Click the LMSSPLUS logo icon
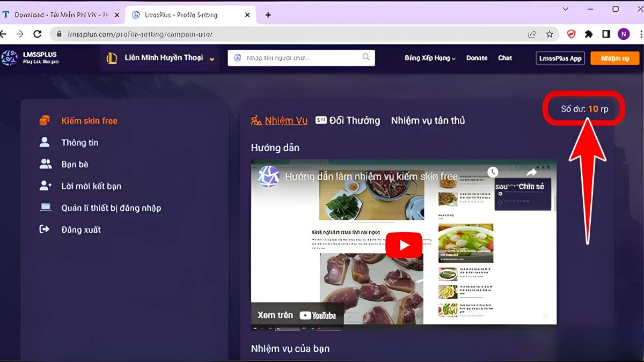The height and width of the screenshot is (362, 644). pos(11,57)
